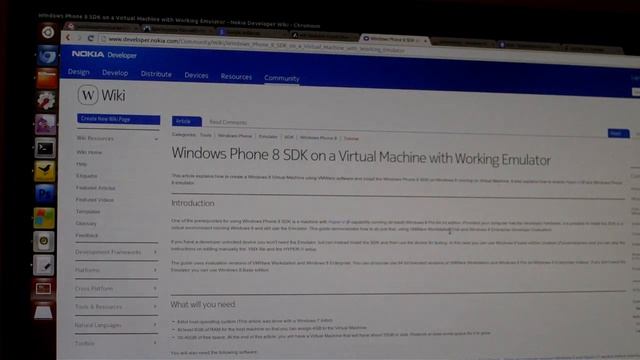Open the Community navigation menu

tap(282, 78)
